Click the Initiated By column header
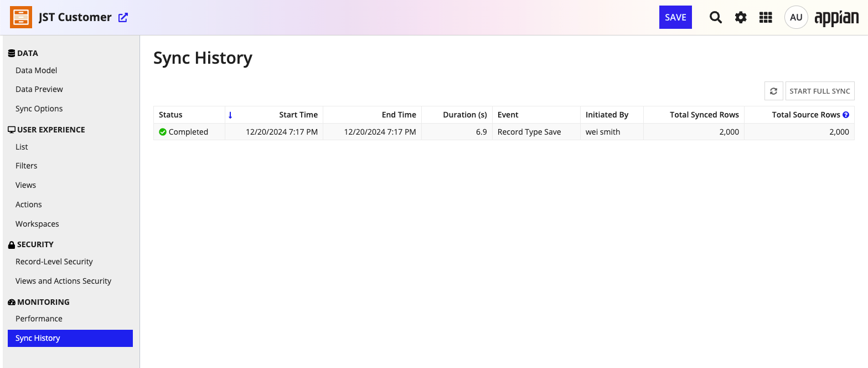868x368 pixels. (x=612, y=115)
